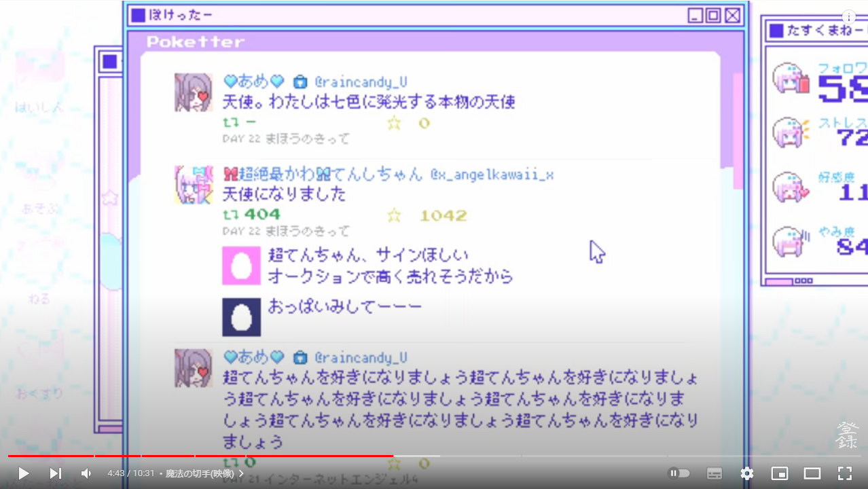Click lock icon on 好きになりましょう post
The width and height of the screenshot is (868, 489).
click(300, 357)
